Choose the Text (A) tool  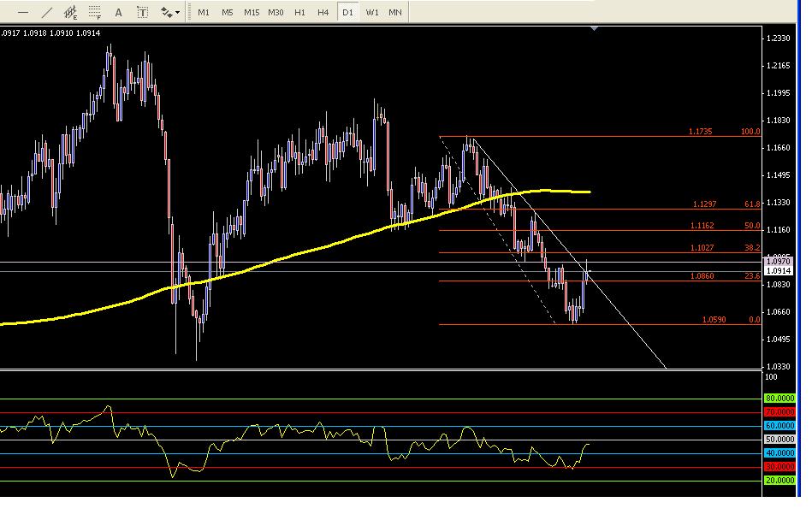119,13
